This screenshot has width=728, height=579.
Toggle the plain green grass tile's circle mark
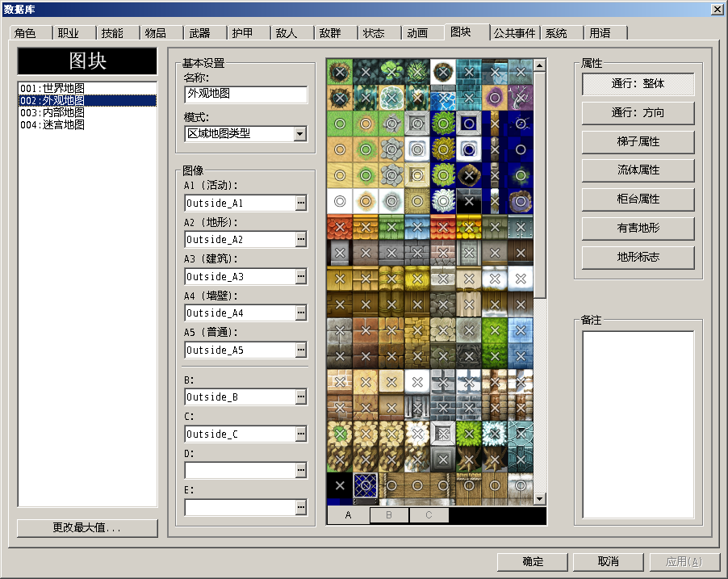click(x=340, y=124)
